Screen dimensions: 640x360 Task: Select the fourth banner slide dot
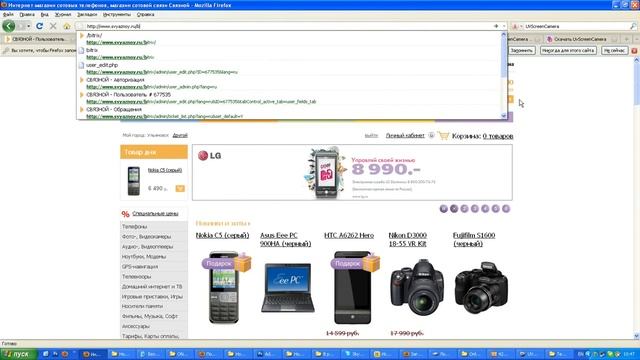pyautogui.click(x=475, y=209)
